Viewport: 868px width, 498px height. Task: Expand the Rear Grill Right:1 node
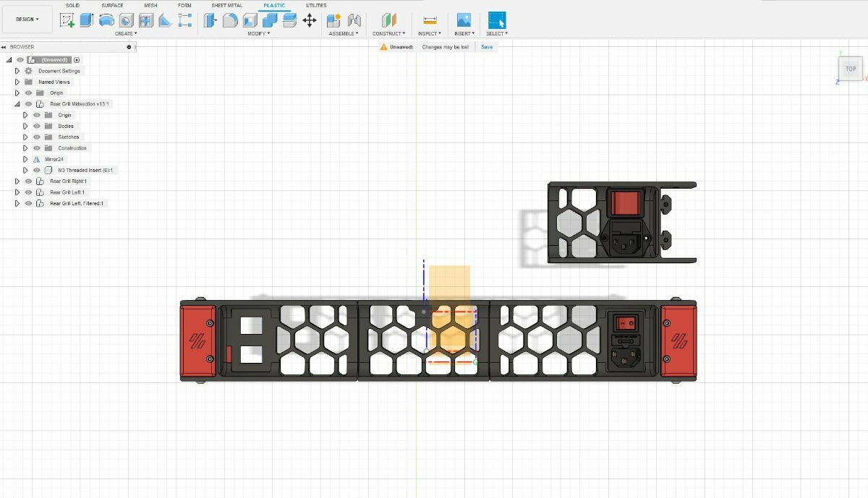(17, 181)
